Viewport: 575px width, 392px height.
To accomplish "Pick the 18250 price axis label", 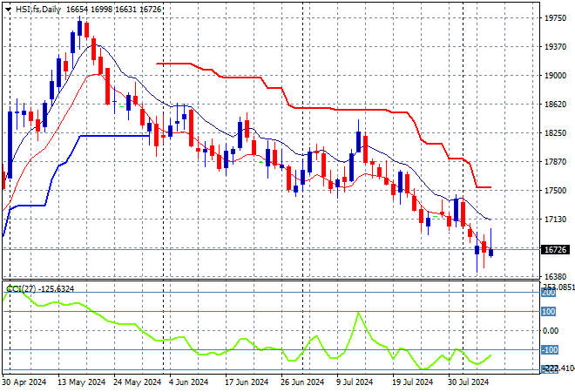I will tap(555, 132).
